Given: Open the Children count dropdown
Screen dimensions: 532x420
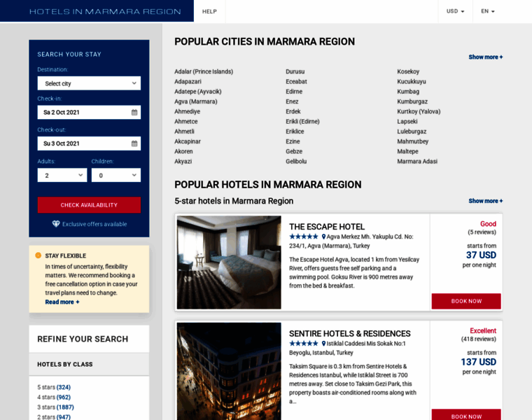Looking at the screenshot, I should click(x=116, y=176).
